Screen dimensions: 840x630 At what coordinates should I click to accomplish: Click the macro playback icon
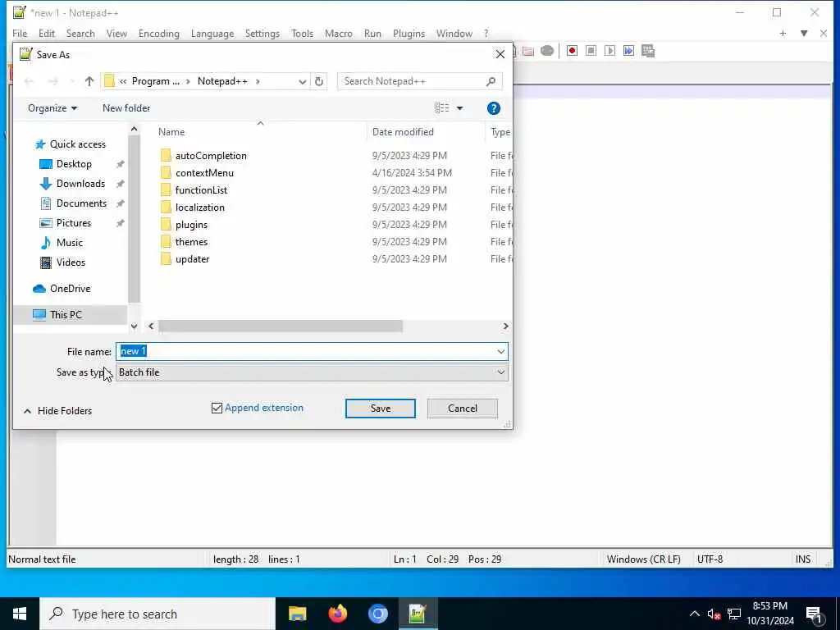coord(609,51)
